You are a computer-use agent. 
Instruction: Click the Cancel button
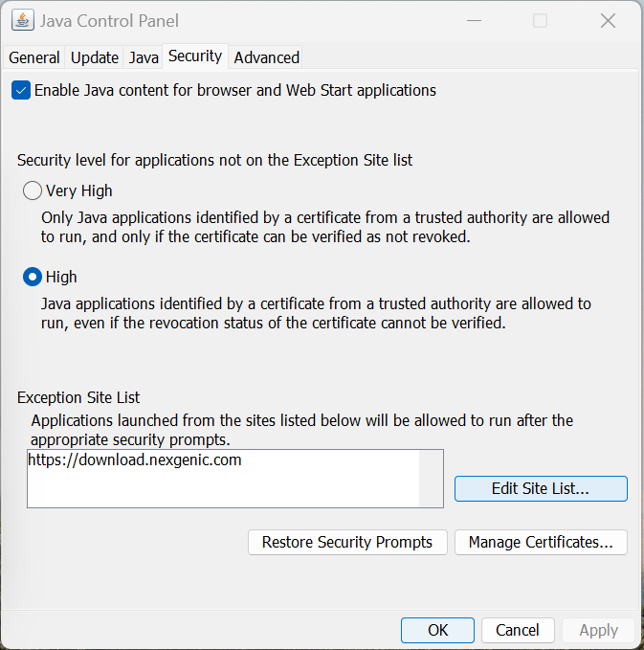tap(518, 630)
